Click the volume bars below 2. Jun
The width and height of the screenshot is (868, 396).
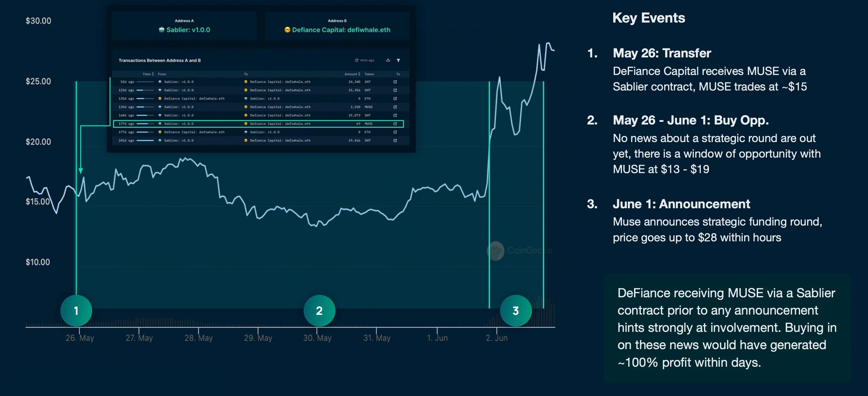click(x=497, y=320)
